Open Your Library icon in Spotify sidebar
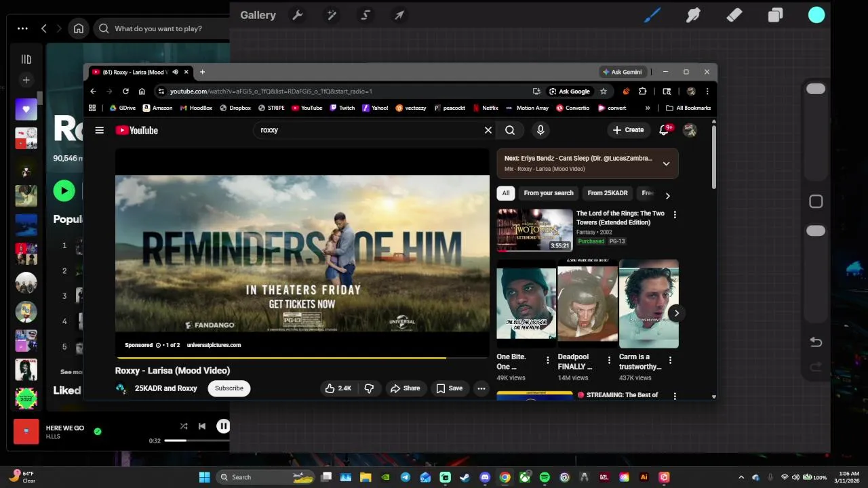Image resolution: width=868 pixels, height=488 pixels. tap(26, 59)
